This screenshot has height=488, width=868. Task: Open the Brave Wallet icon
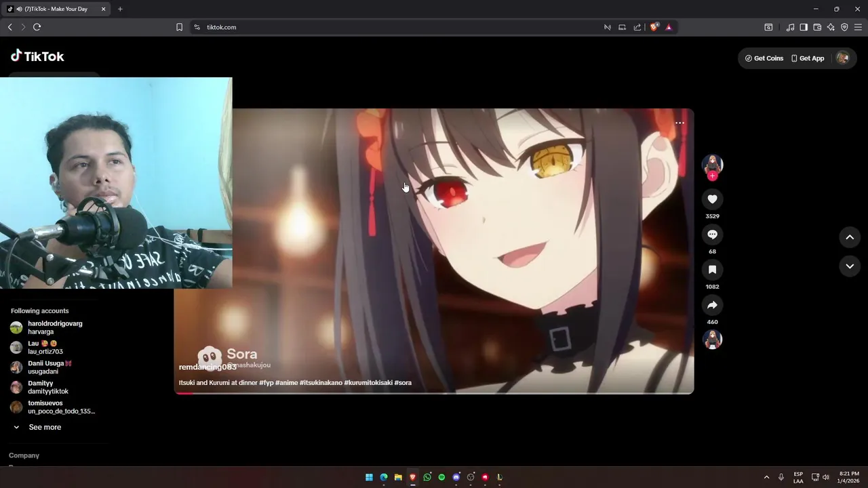click(817, 27)
